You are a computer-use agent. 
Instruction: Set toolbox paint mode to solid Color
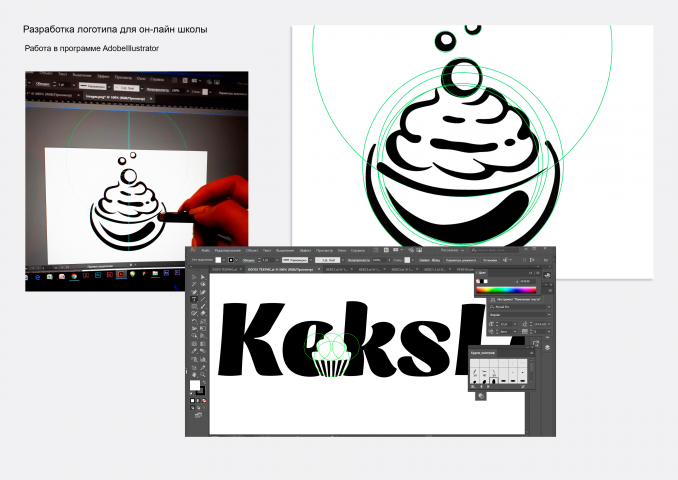pyautogui.click(x=192, y=400)
